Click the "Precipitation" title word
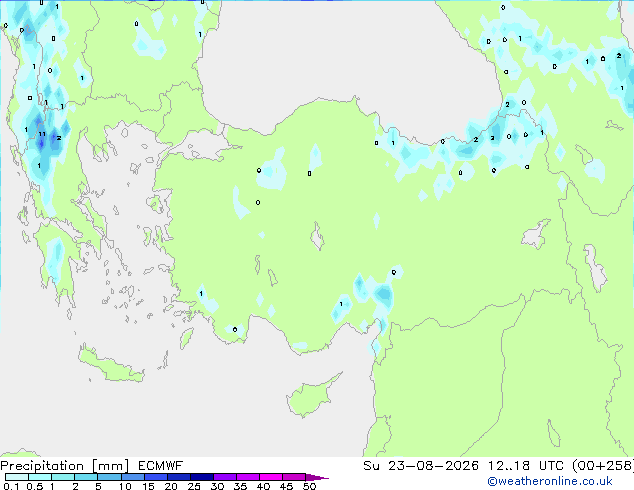The image size is (634, 490). point(42,466)
